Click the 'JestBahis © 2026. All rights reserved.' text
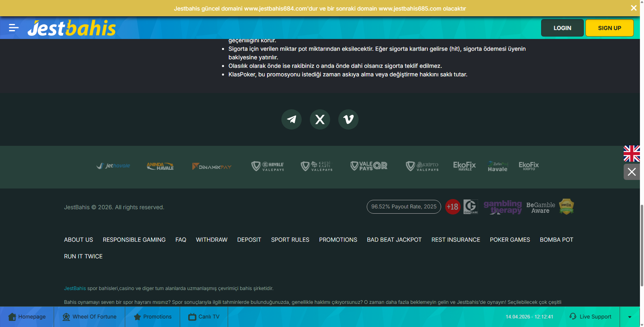644x327 pixels. point(114,207)
